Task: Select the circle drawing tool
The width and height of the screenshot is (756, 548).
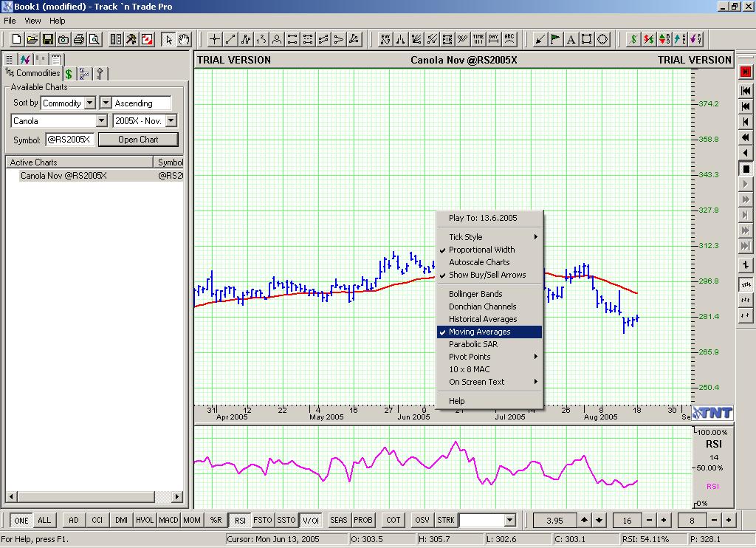Action: click(x=602, y=39)
